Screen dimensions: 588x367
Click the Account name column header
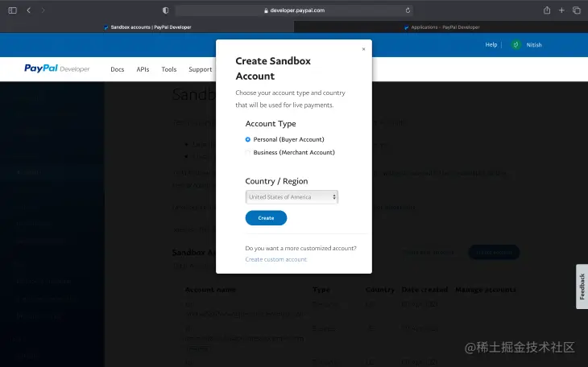(210, 290)
